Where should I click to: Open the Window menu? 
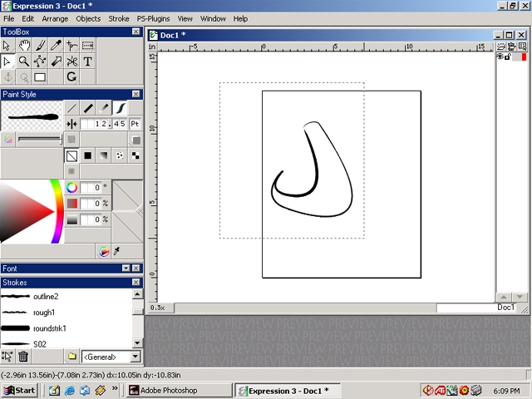coord(213,18)
